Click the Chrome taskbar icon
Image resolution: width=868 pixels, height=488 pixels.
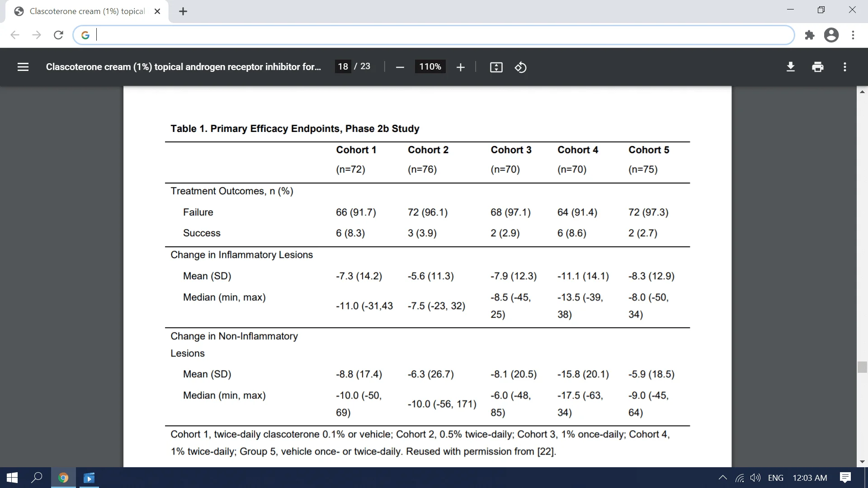pos(63,478)
